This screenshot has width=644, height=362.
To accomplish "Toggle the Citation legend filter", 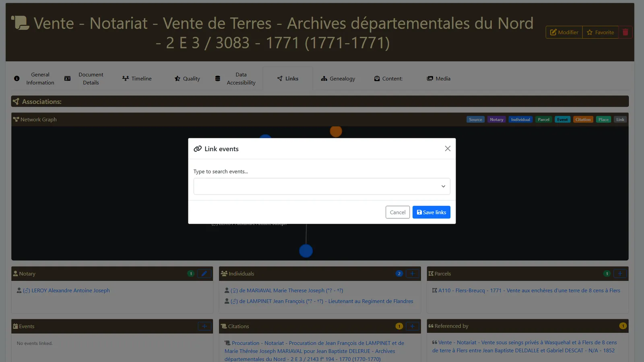I will click(x=583, y=119).
